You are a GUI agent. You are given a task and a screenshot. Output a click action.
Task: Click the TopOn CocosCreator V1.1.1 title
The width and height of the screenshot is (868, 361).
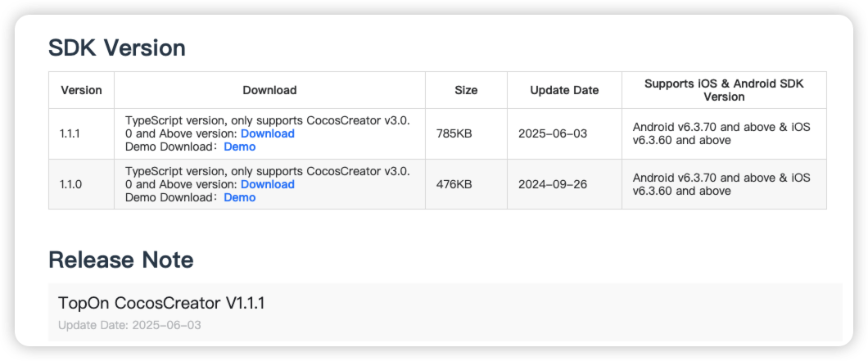click(x=161, y=303)
